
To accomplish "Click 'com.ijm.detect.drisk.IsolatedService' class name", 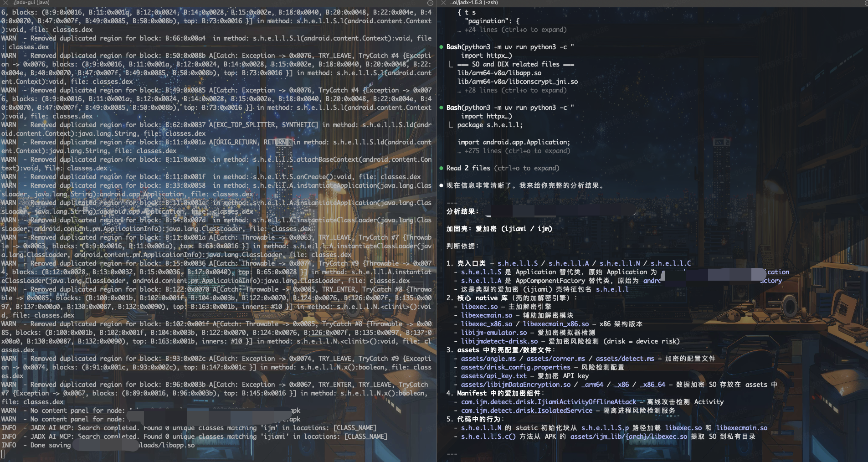I will [x=526, y=411].
